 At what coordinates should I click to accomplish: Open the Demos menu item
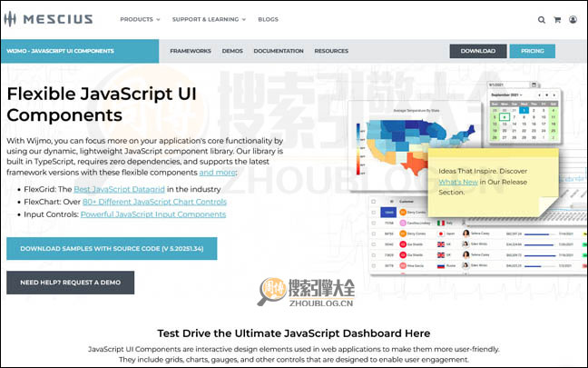coord(232,51)
